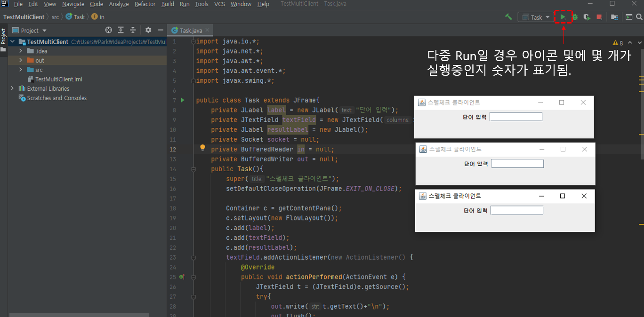Open the File menu
Viewport: 644px width, 317px height.
tap(18, 4)
